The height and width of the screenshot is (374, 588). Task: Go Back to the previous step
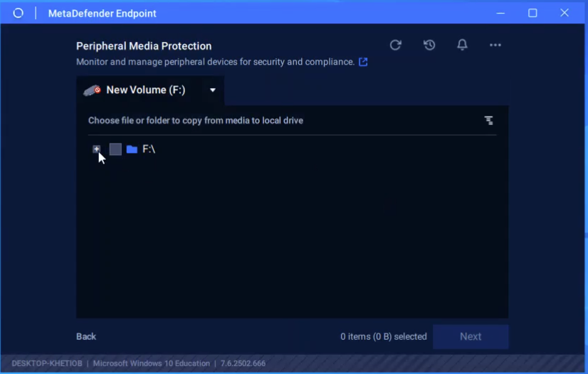(x=86, y=336)
